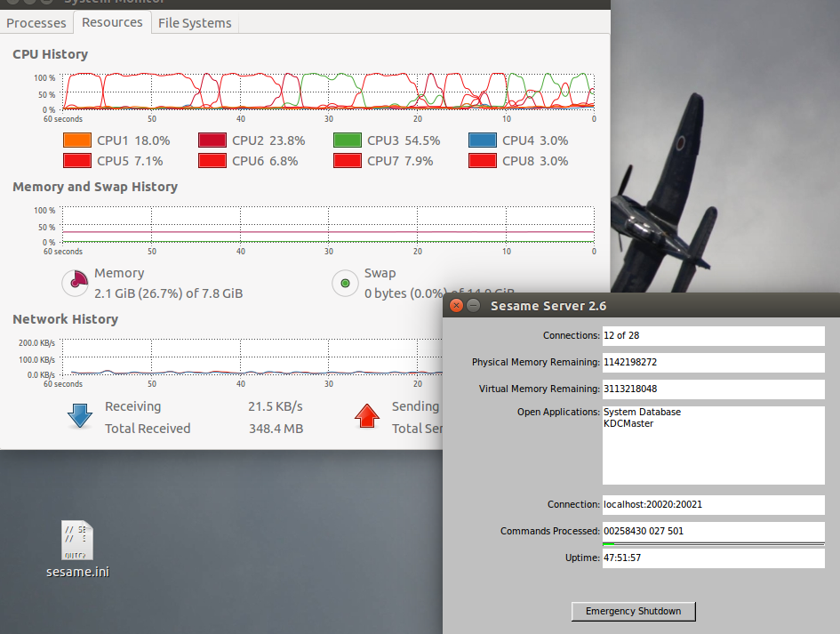Focus the Virtual Memory Remaining field

click(x=713, y=389)
